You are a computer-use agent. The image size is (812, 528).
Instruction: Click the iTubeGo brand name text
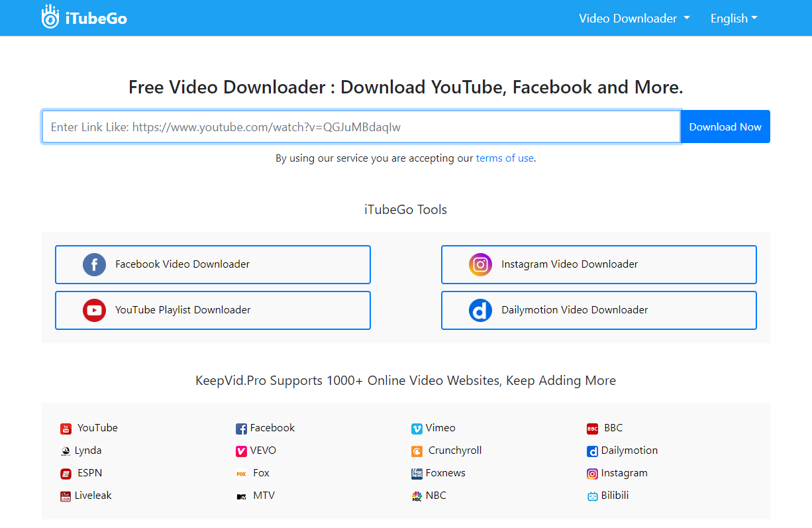click(x=96, y=19)
